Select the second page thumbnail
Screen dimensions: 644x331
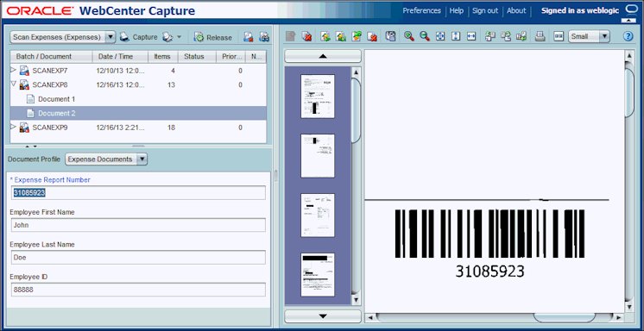click(x=318, y=156)
